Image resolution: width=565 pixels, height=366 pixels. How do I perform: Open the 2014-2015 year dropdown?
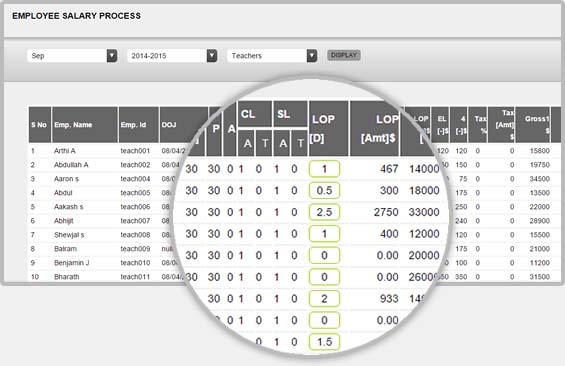coord(172,56)
